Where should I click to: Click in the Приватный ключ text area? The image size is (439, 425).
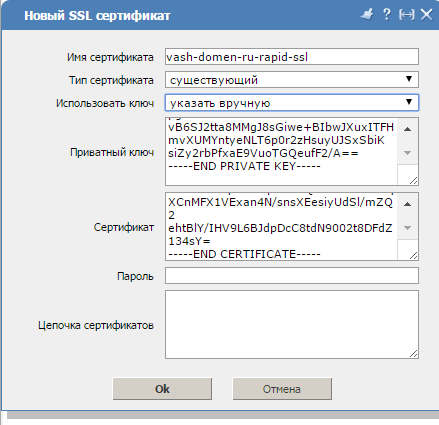(x=281, y=151)
